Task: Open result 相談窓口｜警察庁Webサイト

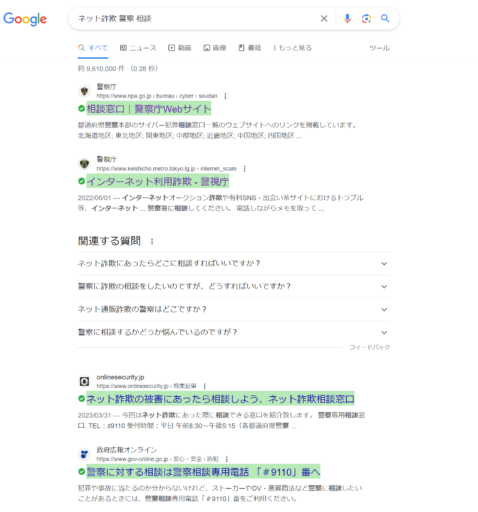Action: click(x=149, y=109)
